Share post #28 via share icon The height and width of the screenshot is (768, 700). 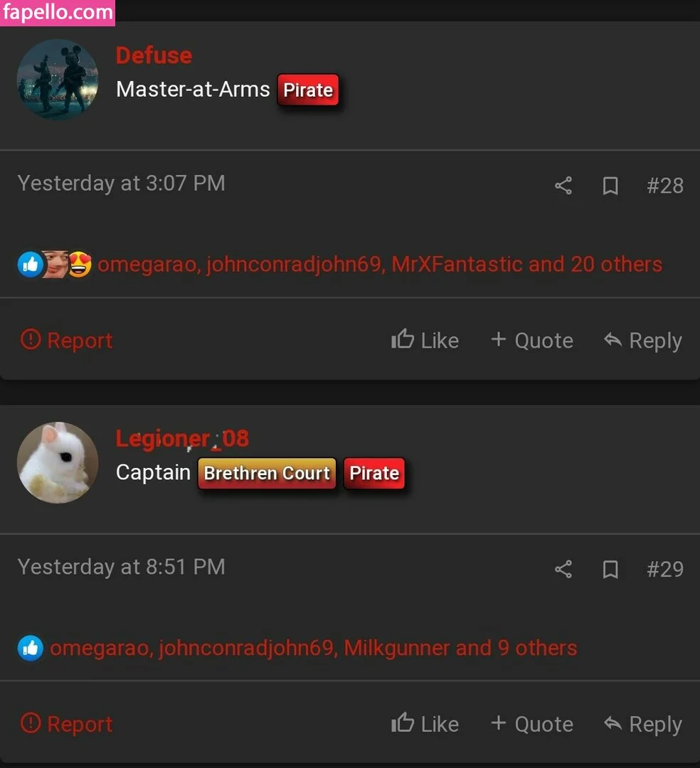click(x=563, y=186)
